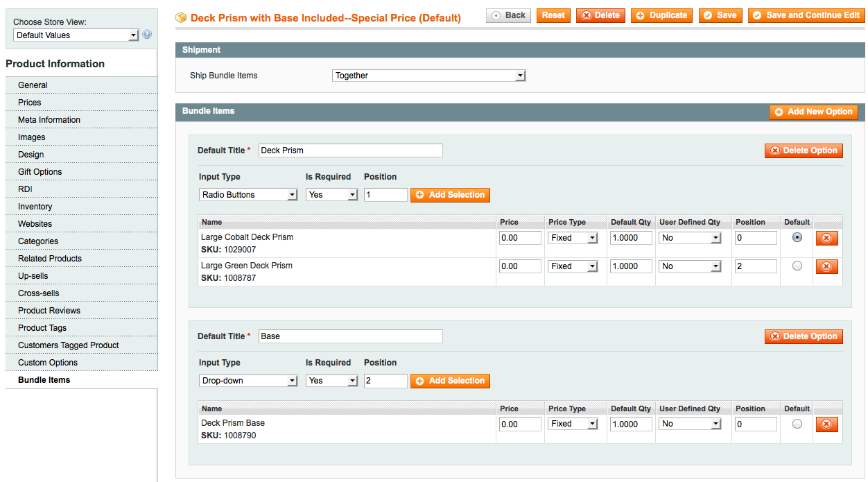The image size is (868, 482).
Task: Select the Bundle Items tab
Action: [82, 380]
